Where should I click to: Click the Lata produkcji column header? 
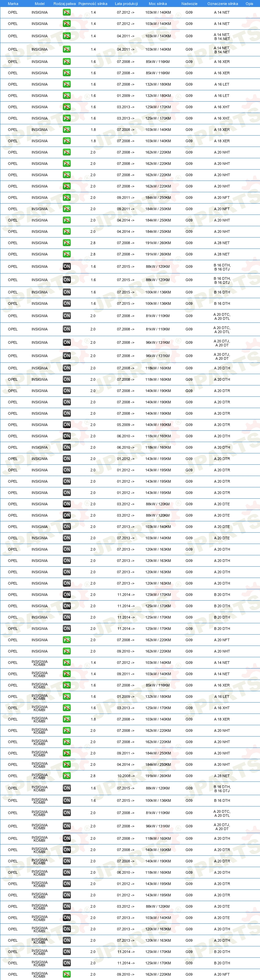point(126,3)
